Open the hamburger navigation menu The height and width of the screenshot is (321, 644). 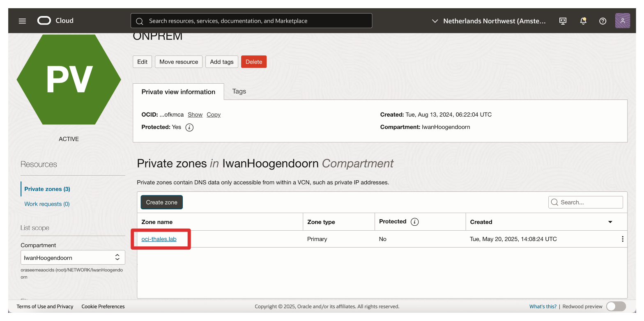[22, 21]
